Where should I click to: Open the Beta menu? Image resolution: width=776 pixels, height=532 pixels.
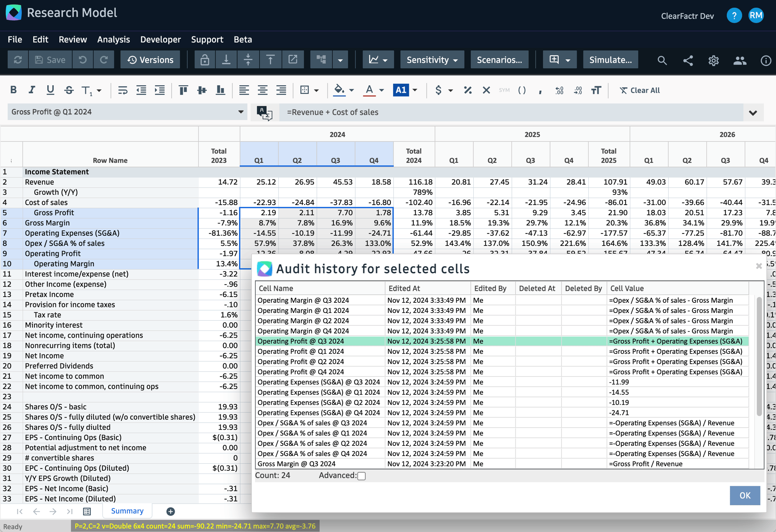click(x=242, y=40)
